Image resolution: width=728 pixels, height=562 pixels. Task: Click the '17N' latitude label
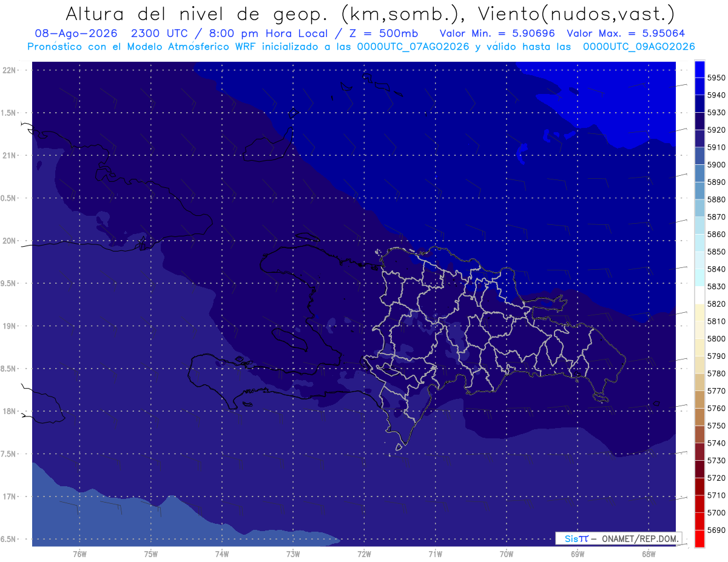pos(10,497)
